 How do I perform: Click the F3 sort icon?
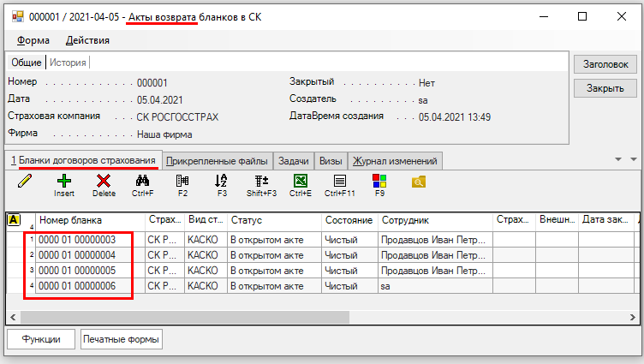pyautogui.click(x=222, y=182)
